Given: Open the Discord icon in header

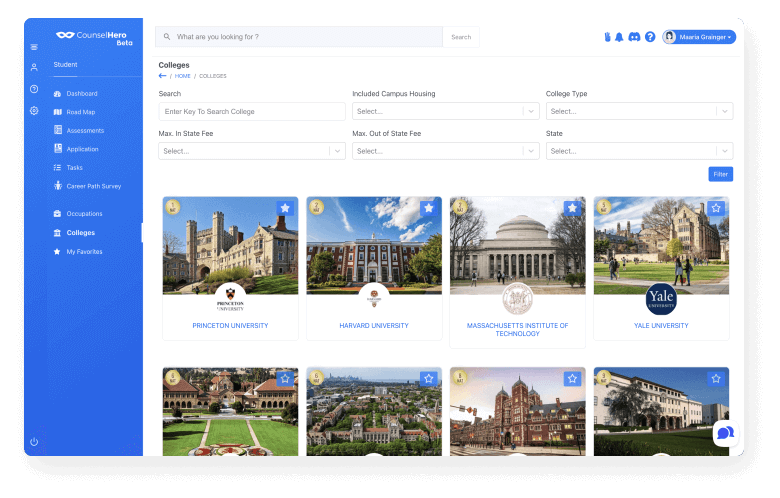Looking at the screenshot, I should coord(634,37).
